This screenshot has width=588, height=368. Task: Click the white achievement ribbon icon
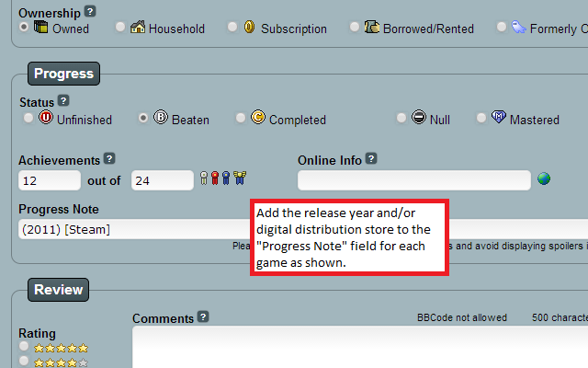point(204,178)
